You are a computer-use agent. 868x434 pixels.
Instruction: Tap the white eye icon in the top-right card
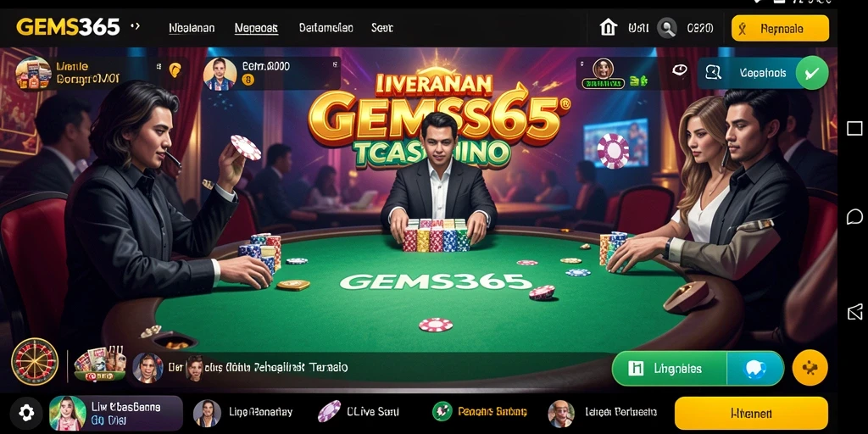[679, 70]
